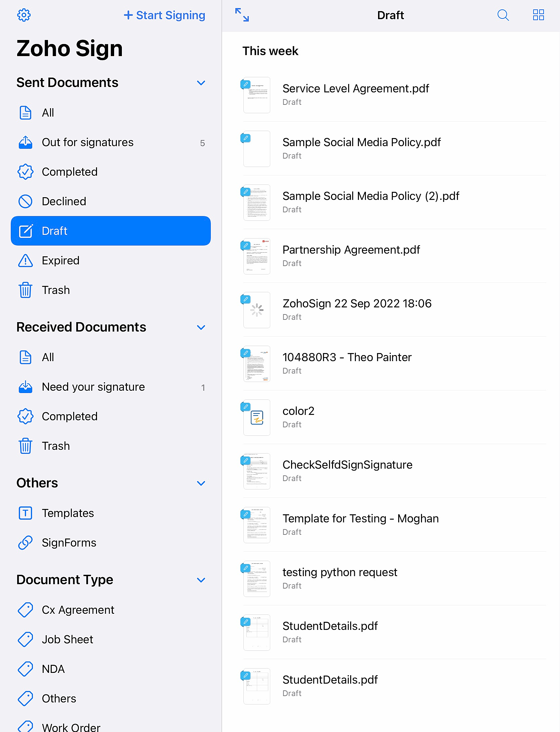Click the Received Documents All document icon
Image resolution: width=560 pixels, height=732 pixels.
(26, 357)
